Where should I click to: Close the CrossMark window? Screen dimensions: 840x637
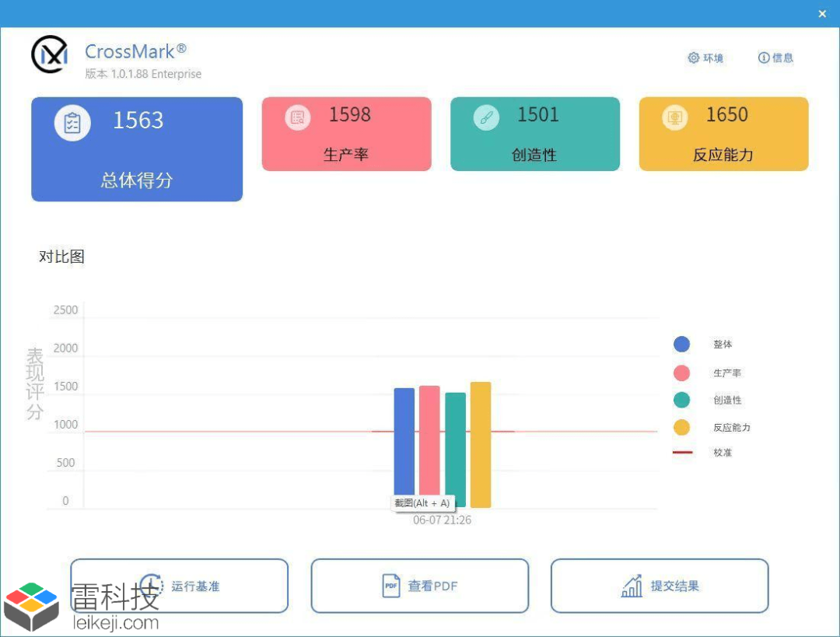pos(822,14)
